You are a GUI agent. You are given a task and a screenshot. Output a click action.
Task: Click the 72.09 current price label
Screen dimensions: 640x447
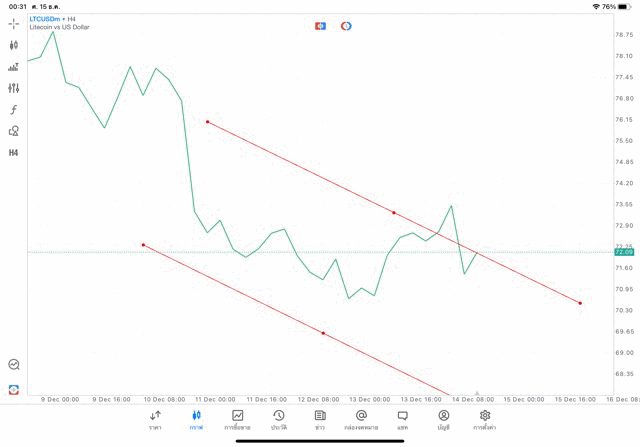coord(624,252)
